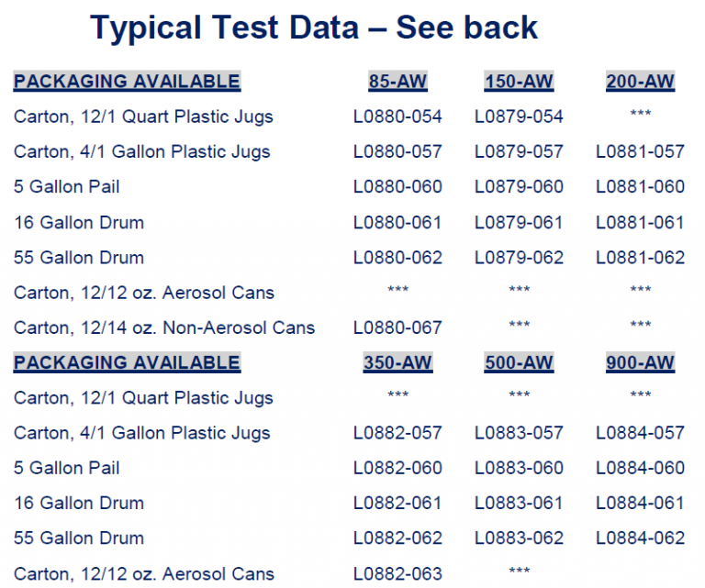Select the 85-AW column header
This screenshot has width=705, height=588.
(x=397, y=82)
